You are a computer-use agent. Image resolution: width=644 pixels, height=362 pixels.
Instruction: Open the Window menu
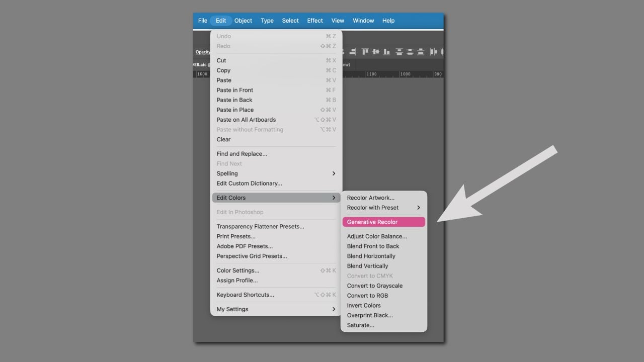point(363,21)
